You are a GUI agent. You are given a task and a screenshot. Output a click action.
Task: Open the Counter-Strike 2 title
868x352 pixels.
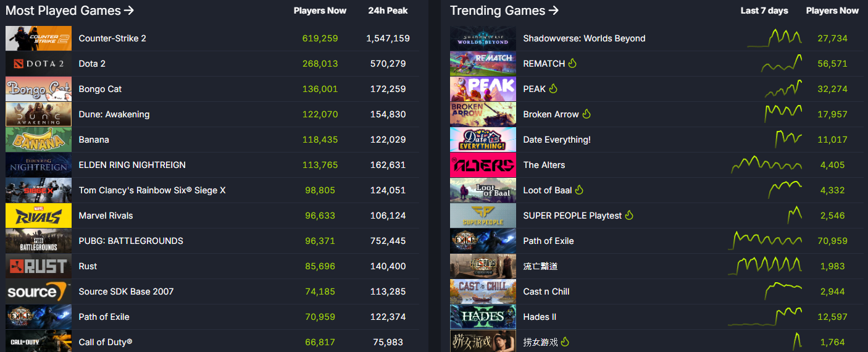point(112,38)
